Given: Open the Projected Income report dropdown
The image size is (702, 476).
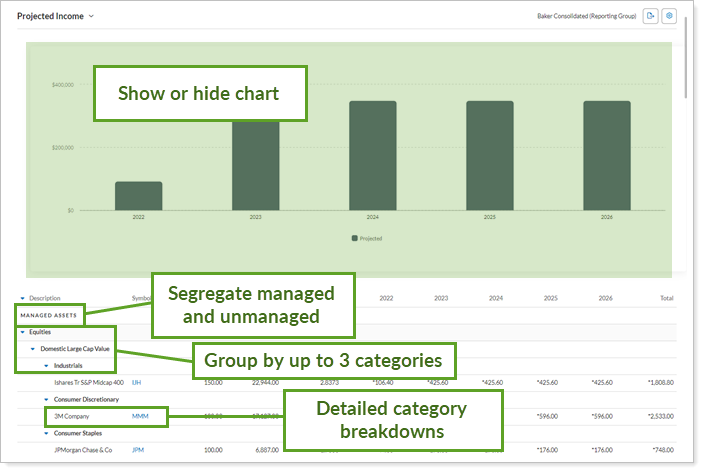Looking at the screenshot, I should coord(91,17).
